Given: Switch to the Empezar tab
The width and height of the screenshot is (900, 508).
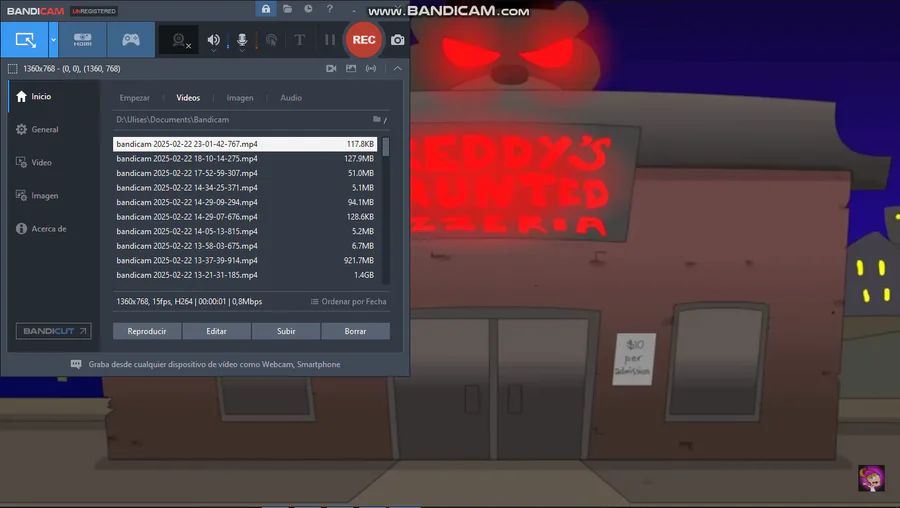Looking at the screenshot, I should click(134, 98).
